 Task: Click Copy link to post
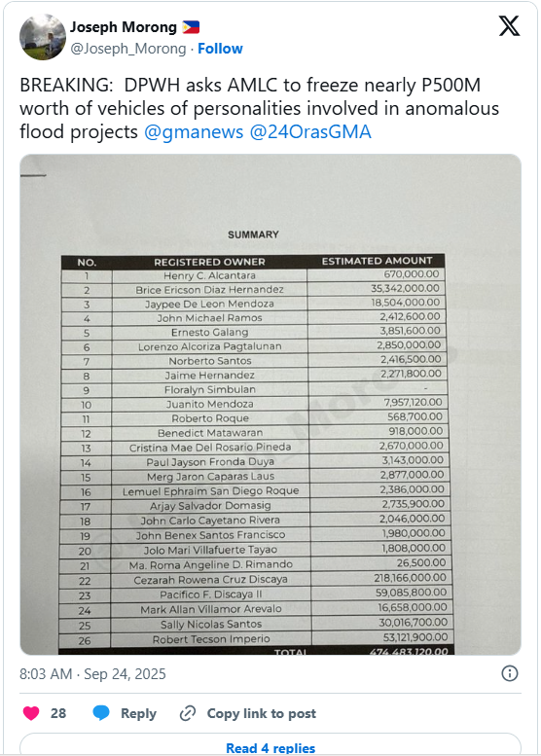click(262, 713)
